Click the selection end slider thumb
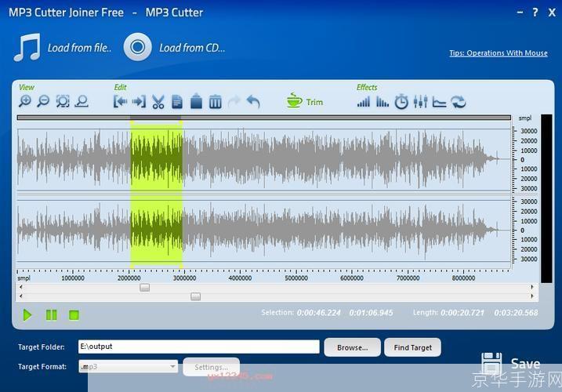The height and width of the screenshot is (392, 562). 196,296
